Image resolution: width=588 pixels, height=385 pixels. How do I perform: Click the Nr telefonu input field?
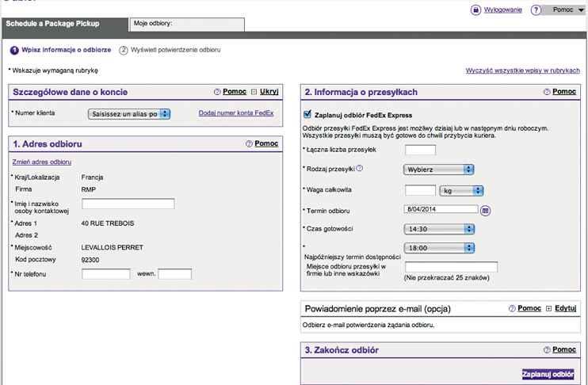106,274
